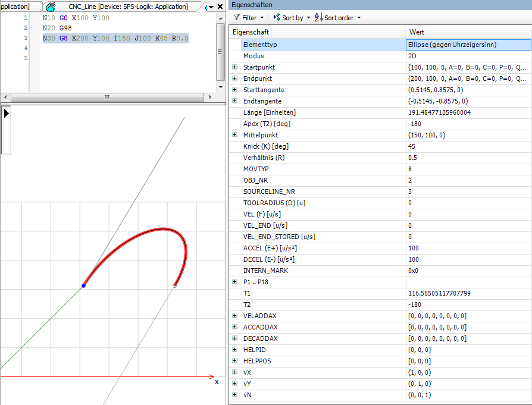Viewport: 532px width, 405px height.
Task: Expand the Mittelpunkt property
Action: (235, 135)
